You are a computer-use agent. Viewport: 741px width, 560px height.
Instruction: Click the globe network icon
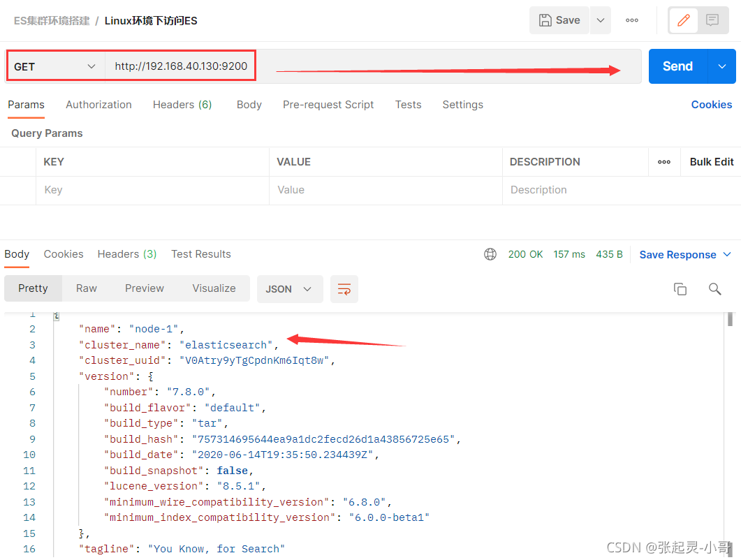(x=490, y=254)
